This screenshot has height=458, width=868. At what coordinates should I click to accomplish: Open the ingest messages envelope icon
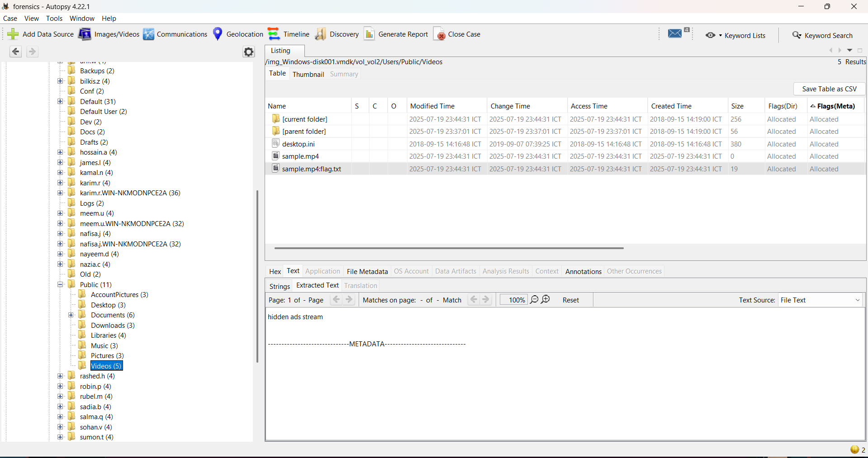pos(675,33)
